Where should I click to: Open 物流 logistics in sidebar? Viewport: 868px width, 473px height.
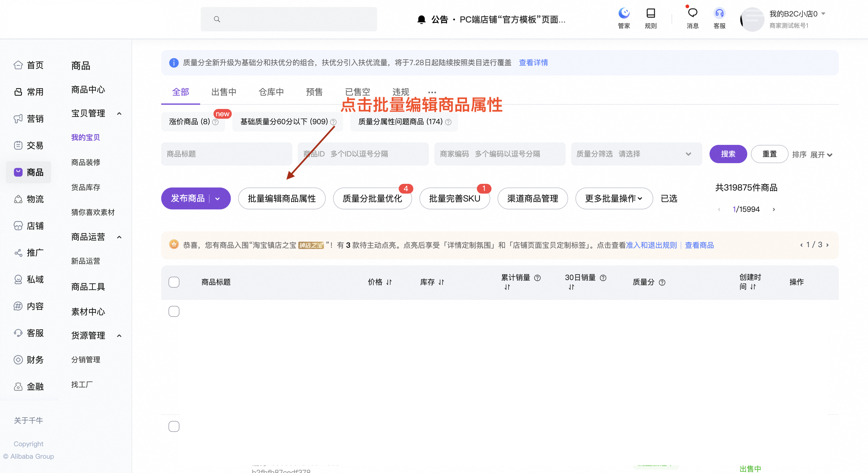click(29, 199)
